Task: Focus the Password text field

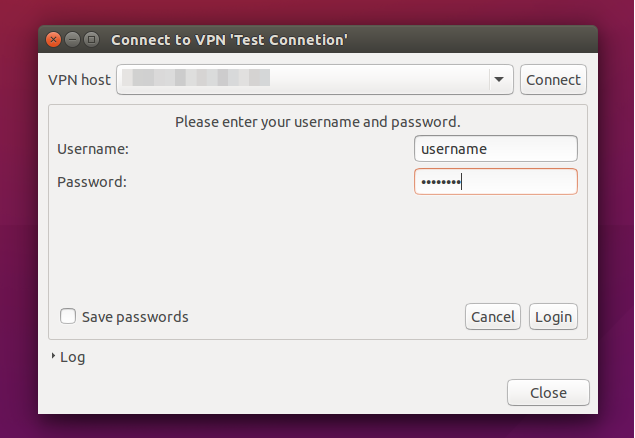Action: coord(496,182)
